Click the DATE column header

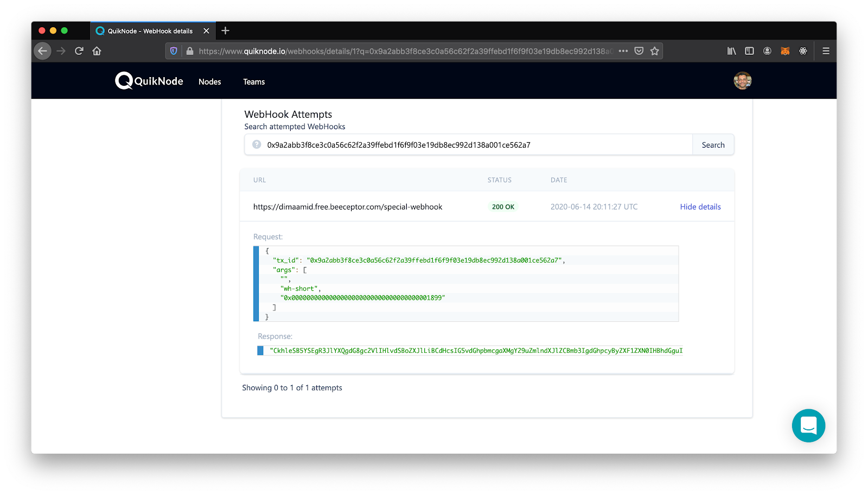pos(559,180)
